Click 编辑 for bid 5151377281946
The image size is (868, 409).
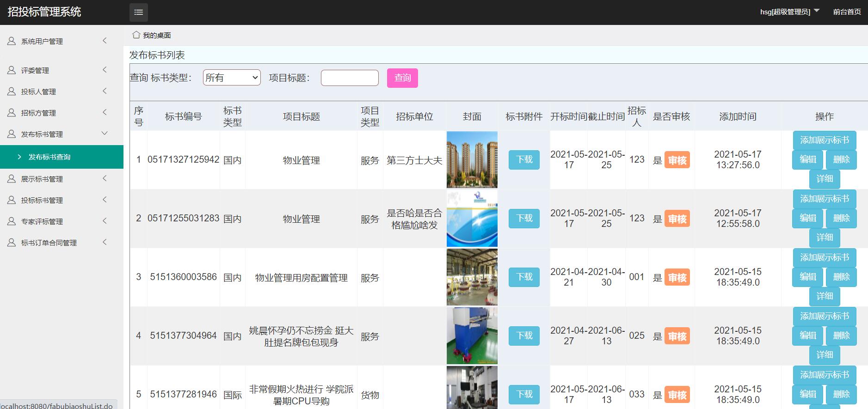point(807,394)
